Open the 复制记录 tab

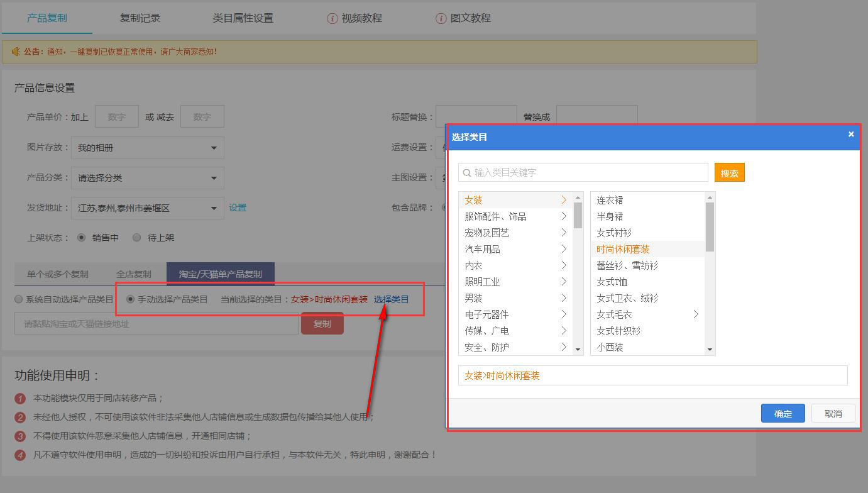coord(140,18)
